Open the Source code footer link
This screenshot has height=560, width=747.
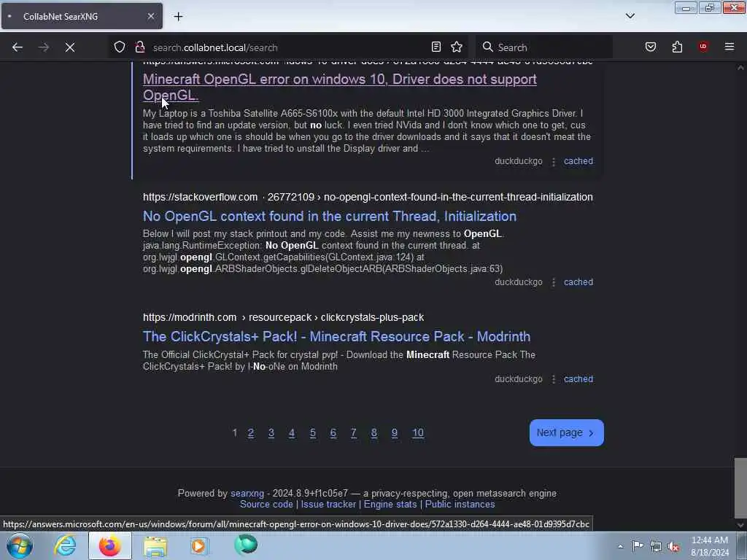coord(266,505)
